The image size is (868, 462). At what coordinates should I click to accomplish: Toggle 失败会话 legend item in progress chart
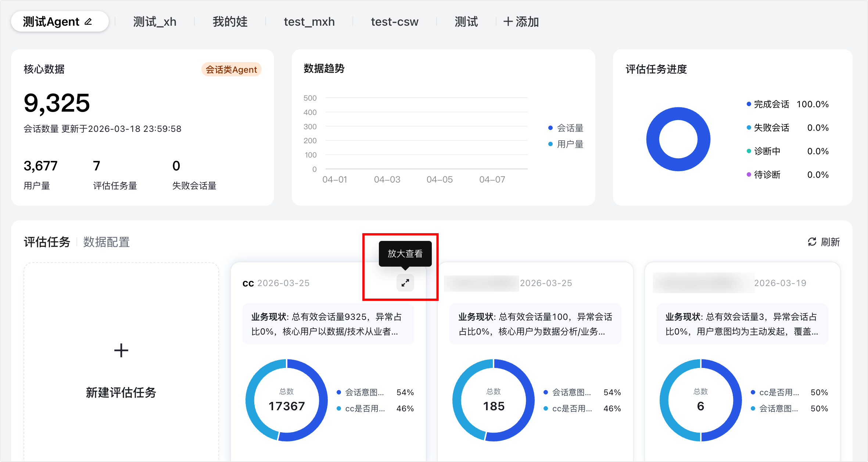coord(771,128)
